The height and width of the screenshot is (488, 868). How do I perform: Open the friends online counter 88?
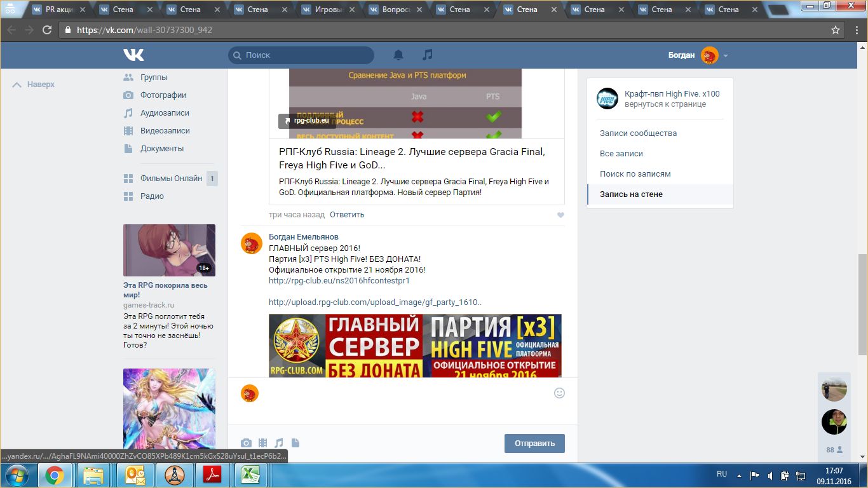point(834,450)
